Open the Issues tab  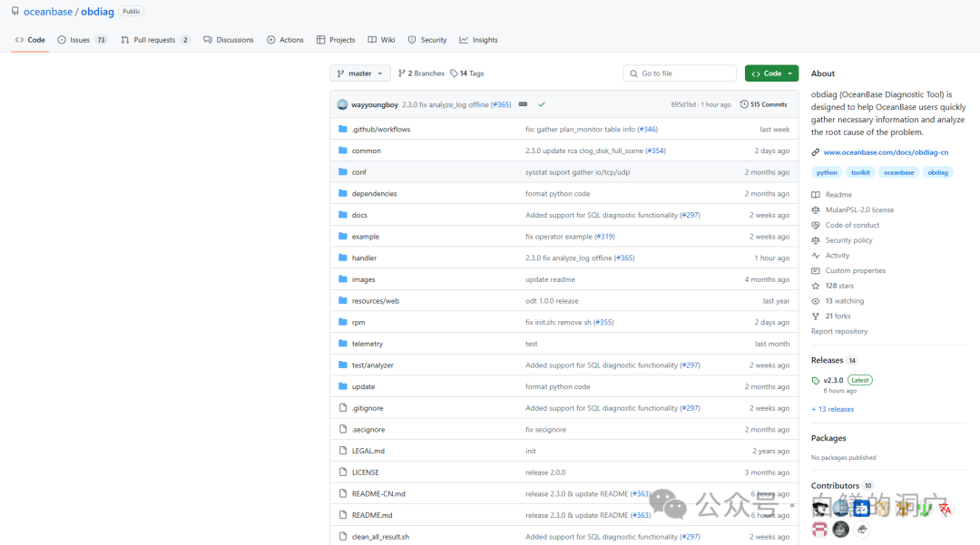click(x=83, y=40)
